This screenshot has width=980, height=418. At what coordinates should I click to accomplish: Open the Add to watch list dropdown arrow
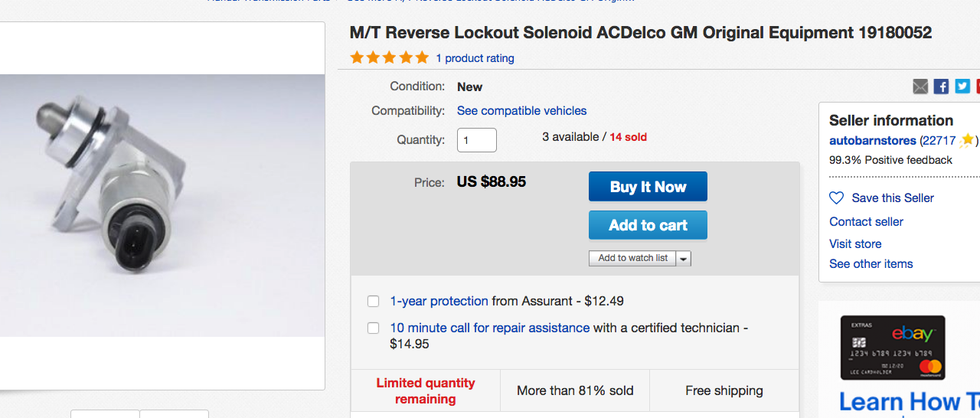pos(684,259)
